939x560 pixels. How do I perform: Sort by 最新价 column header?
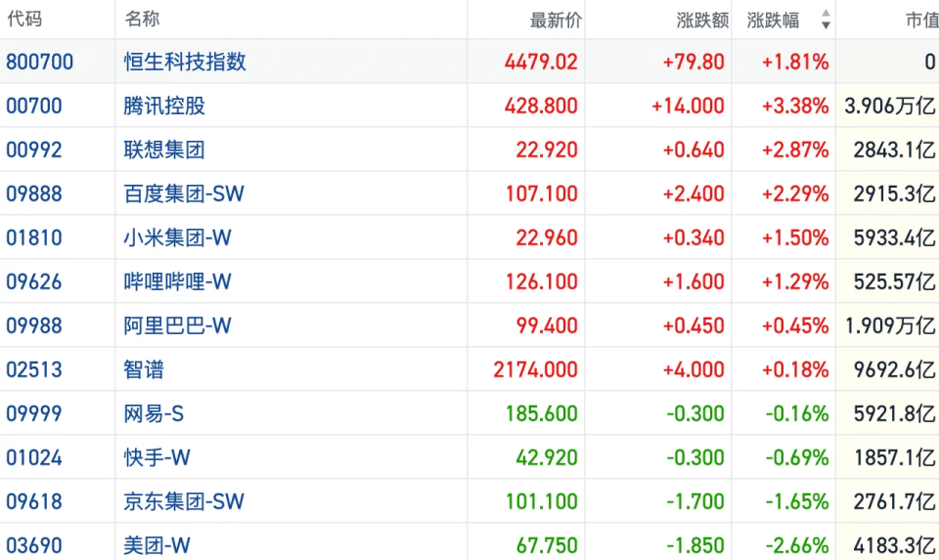pos(556,20)
